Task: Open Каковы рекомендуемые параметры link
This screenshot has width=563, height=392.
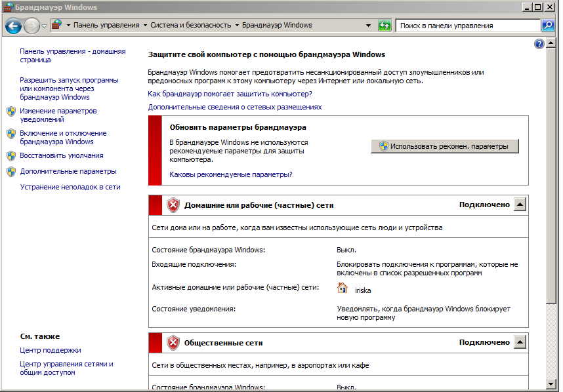Action: click(230, 174)
